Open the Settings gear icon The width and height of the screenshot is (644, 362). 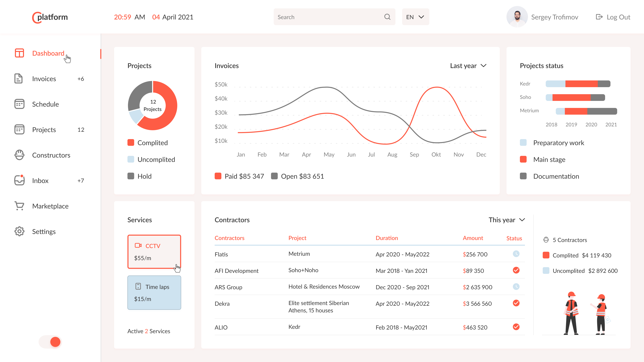19,231
